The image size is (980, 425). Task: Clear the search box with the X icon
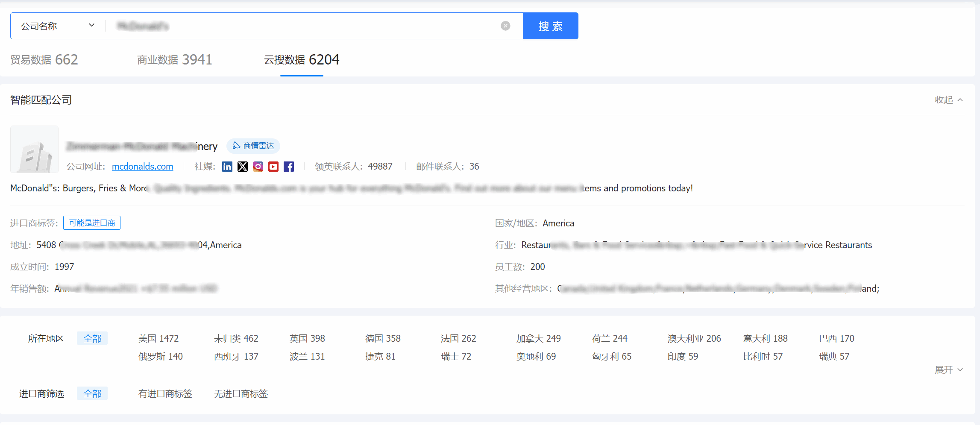505,26
